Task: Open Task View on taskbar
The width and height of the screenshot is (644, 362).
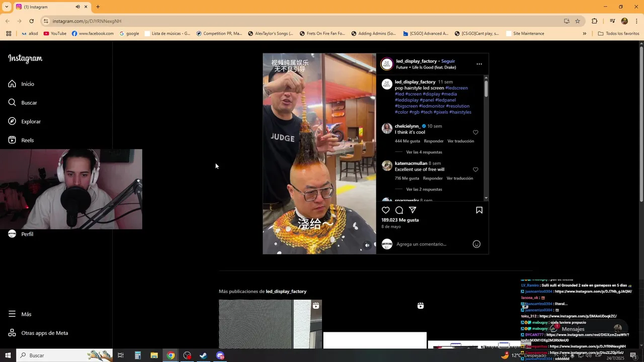Action: coord(121,355)
